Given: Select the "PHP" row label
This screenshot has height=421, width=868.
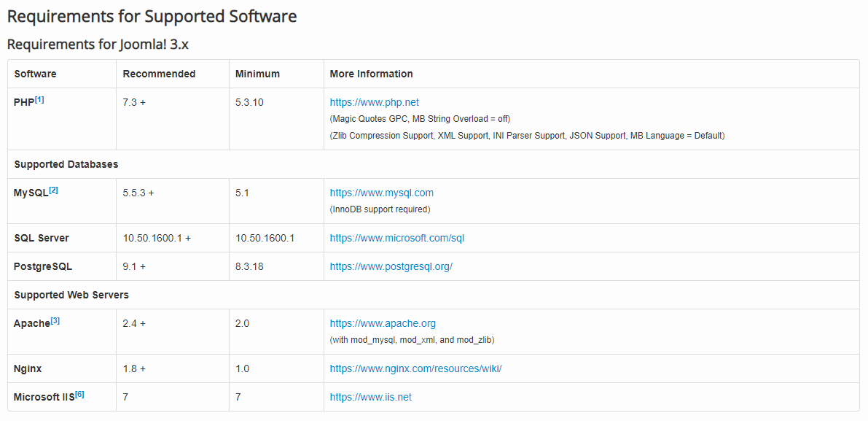Looking at the screenshot, I should coord(24,103).
